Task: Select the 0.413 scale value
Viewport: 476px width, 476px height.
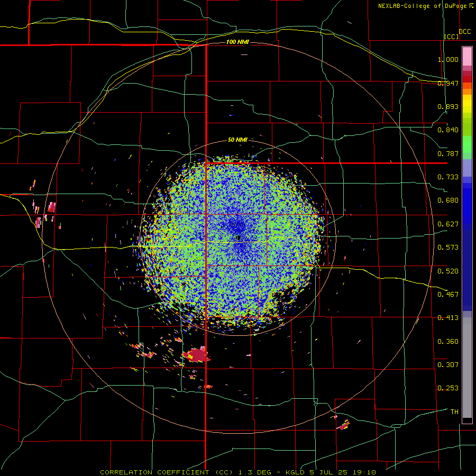Action: 448,318
